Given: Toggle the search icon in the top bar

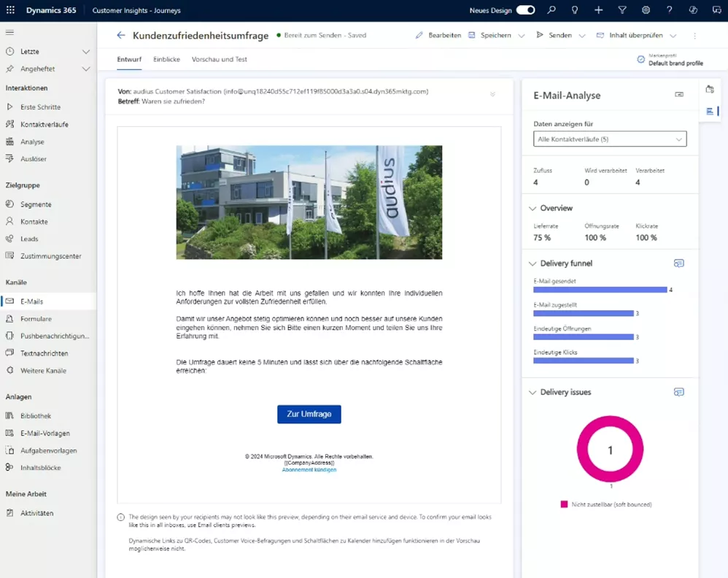Looking at the screenshot, I should [551, 11].
